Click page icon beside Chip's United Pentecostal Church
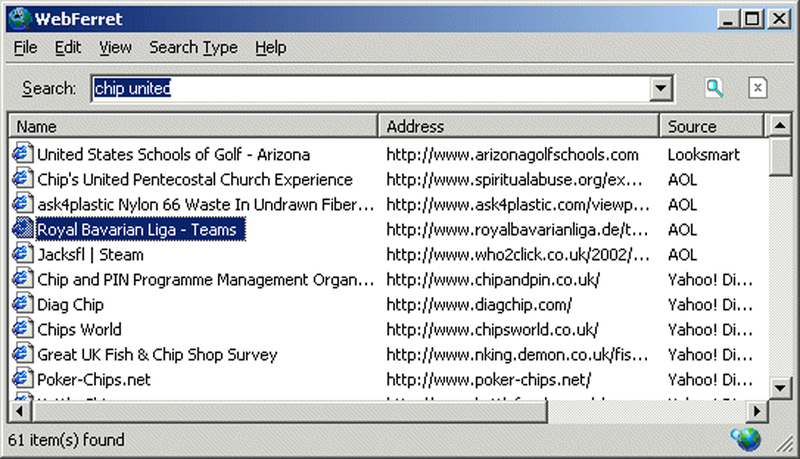The image size is (800, 459). 22,179
